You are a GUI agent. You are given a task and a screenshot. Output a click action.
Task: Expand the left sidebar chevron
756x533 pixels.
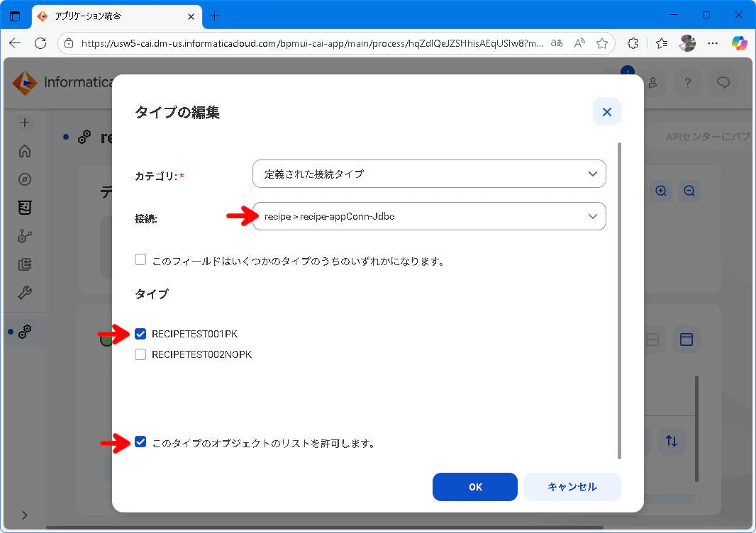point(25,515)
